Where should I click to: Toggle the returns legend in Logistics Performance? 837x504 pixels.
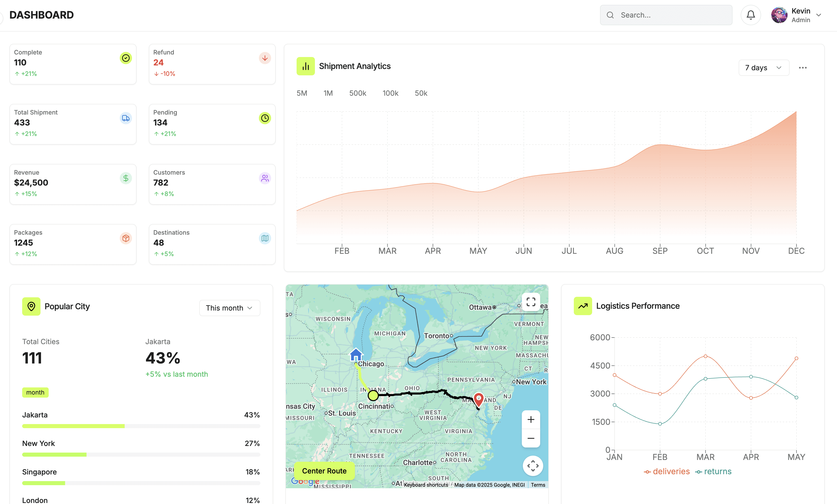[713, 471]
